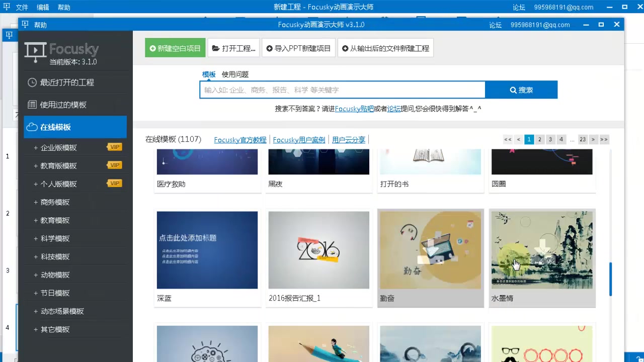Click the clock icon for 最近打开的工程

point(32,82)
